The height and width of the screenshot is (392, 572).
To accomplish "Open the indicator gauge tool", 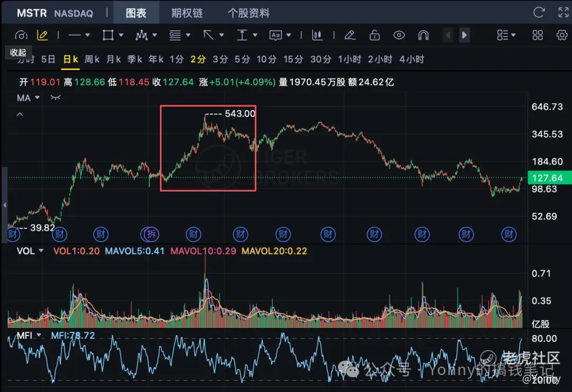I will [x=21, y=35].
